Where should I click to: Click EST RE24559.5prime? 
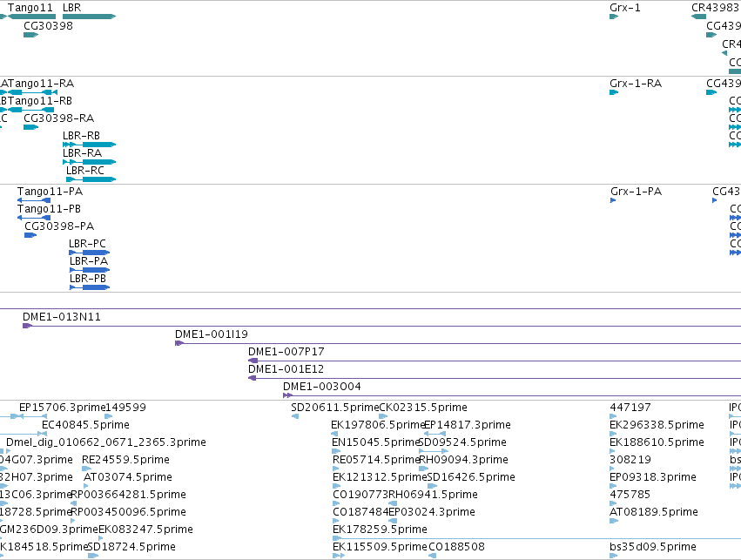point(86,469)
